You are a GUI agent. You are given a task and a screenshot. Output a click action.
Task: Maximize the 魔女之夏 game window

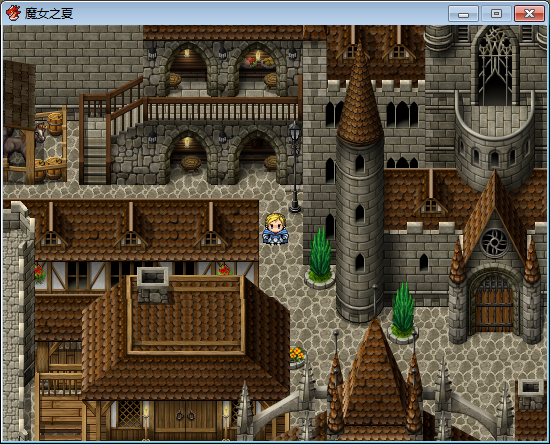click(x=496, y=14)
